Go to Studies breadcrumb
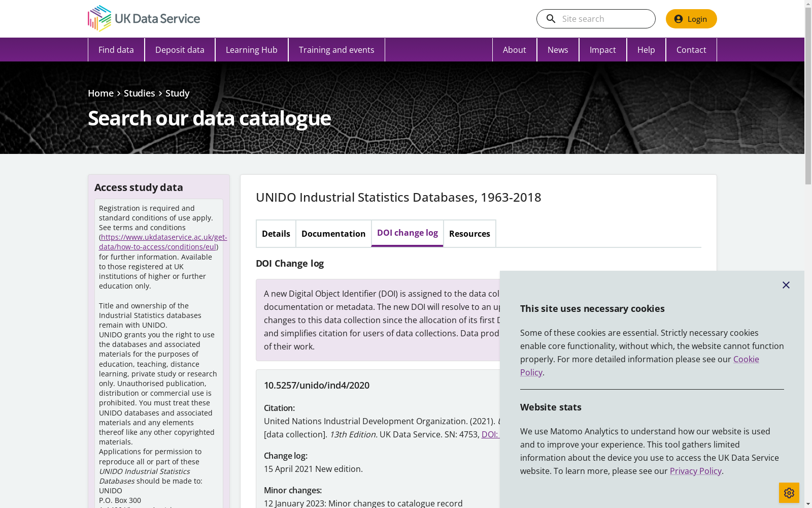The width and height of the screenshot is (812, 508). (x=140, y=93)
